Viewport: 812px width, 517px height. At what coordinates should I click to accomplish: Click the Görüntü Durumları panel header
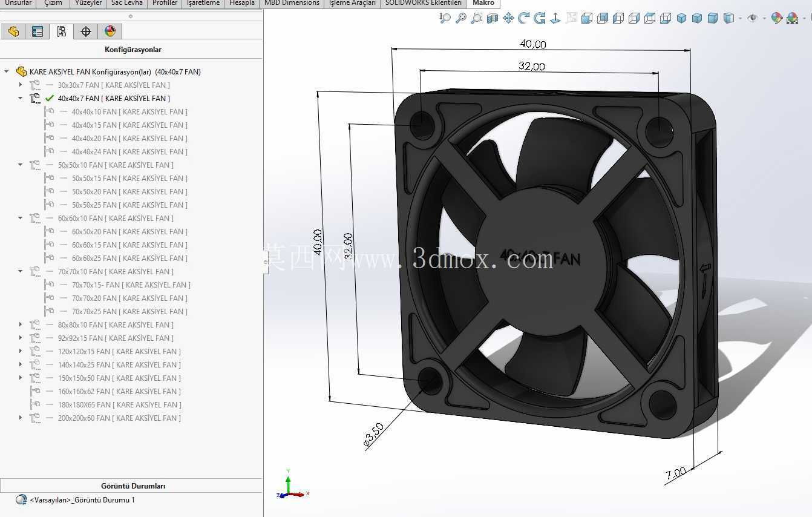[133, 486]
